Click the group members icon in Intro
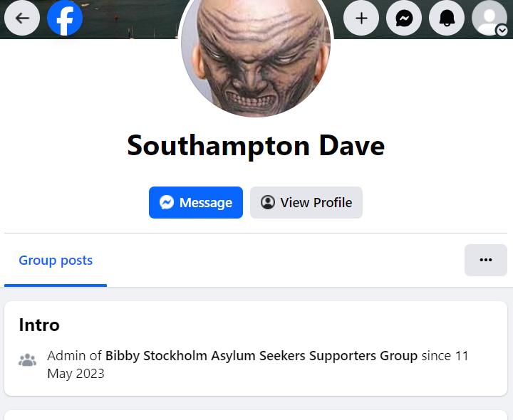The image size is (513, 420). coord(28,360)
